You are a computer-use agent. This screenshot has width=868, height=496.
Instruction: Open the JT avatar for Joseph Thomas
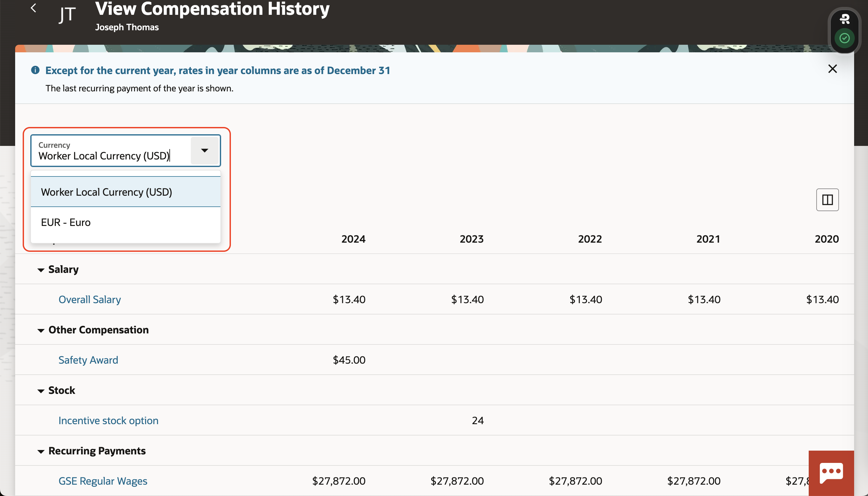pos(67,14)
